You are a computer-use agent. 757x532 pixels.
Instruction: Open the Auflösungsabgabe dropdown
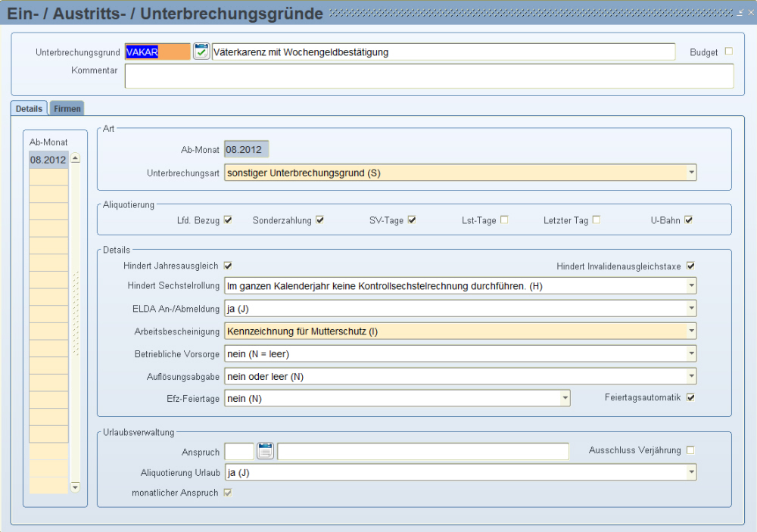click(x=691, y=375)
